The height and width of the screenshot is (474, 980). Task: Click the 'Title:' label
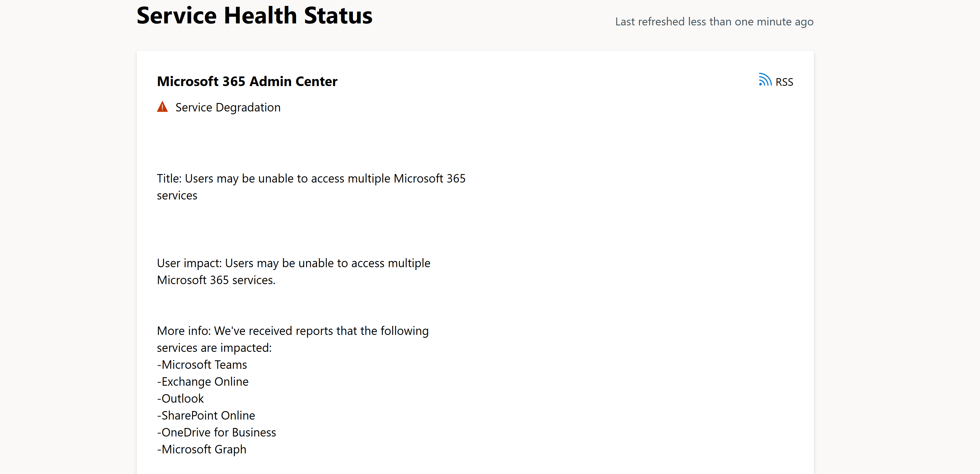[x=169, y=179]
